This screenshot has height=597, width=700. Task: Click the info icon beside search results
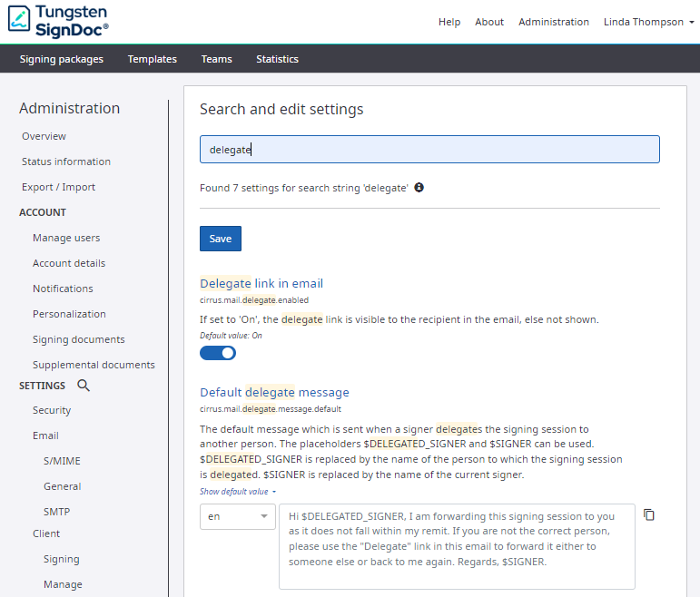[419, 188]
